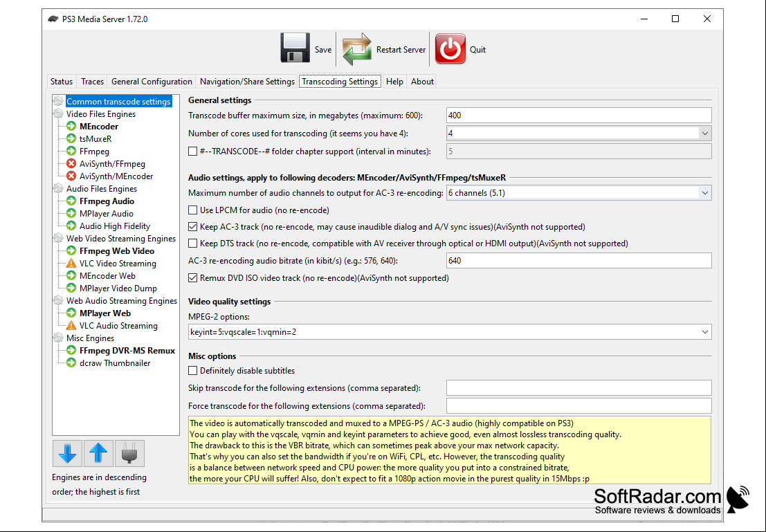This screenshot has width=766, height=532.
Task: Uncheck Remux DVD ISO video track
Action: tap(193, 278)
